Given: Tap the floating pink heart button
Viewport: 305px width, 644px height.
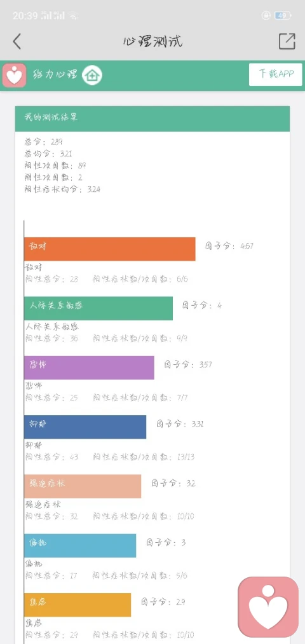Looking at the screenshot, I should pyautogui.click(x=268, y=607).
